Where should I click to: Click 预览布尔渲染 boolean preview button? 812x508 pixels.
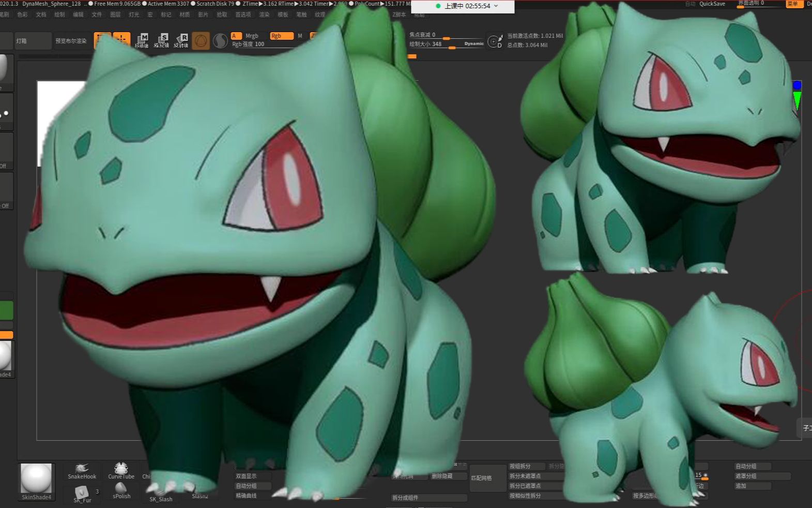71,41
